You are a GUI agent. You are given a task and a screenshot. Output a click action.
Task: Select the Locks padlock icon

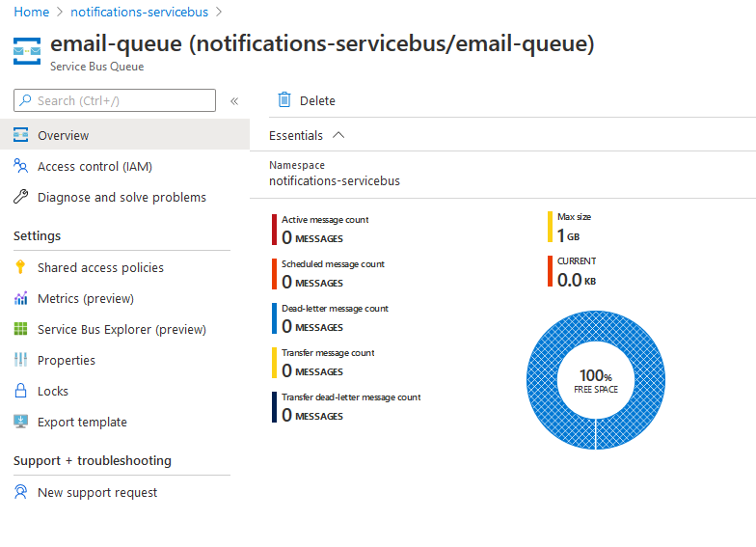tap(20, 390)
